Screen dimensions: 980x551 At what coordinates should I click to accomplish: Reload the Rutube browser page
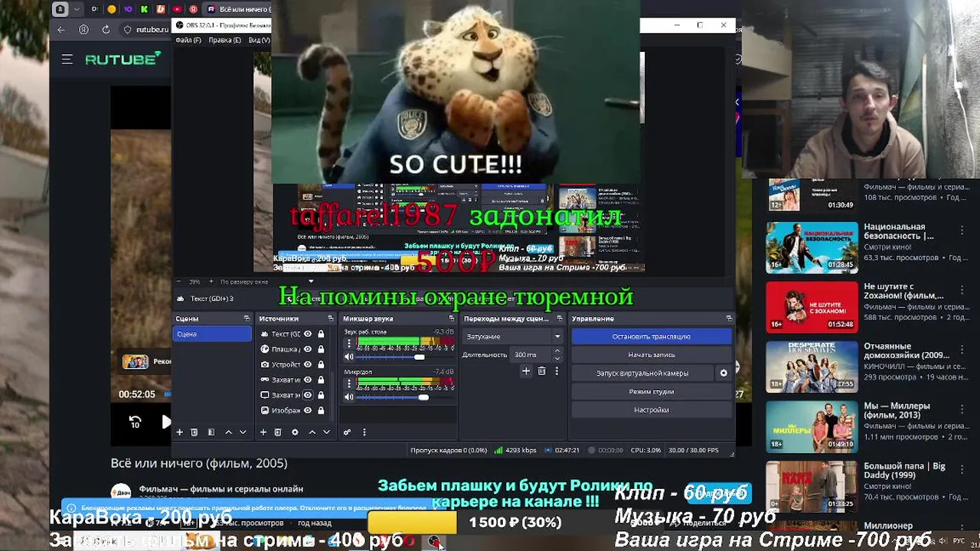106,29
